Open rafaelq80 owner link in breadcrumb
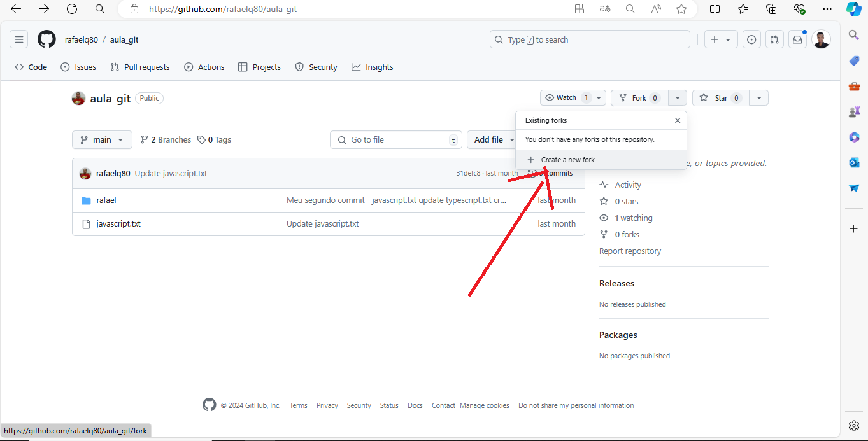Image resolution: width=868 pixels, height=441 pixels. (x=82, y=39)
